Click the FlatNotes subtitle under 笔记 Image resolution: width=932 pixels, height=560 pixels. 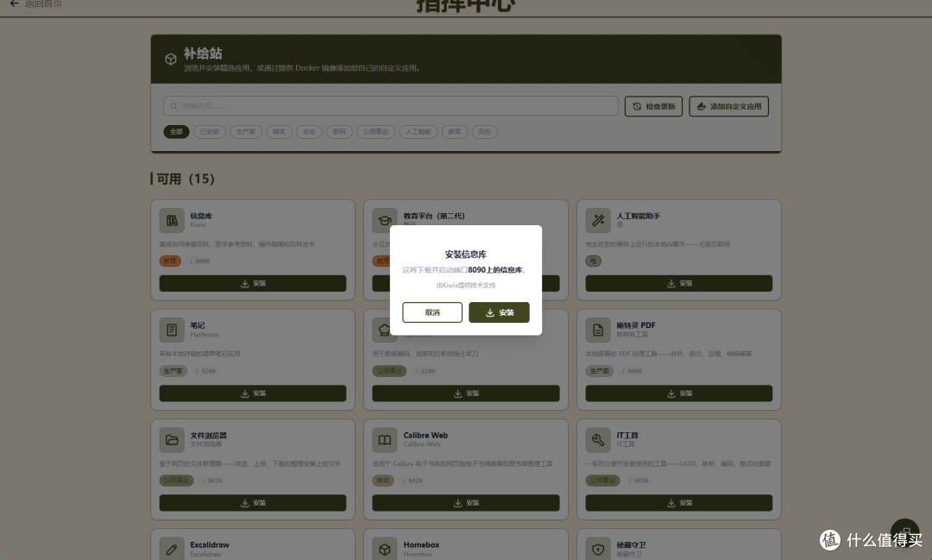coord(205,335)
